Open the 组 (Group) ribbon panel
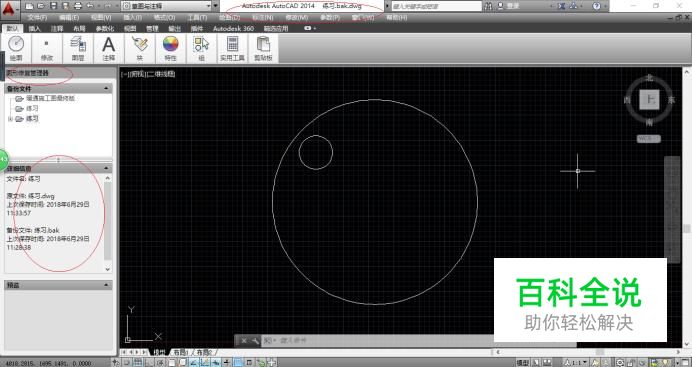Image resolution: width=692 pixels, height=367 pixels. click(x=201, y=48)
